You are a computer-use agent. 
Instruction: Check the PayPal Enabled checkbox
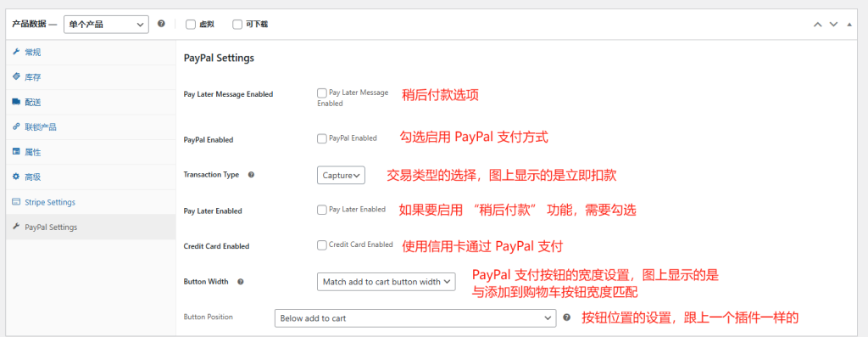[321, 138]
